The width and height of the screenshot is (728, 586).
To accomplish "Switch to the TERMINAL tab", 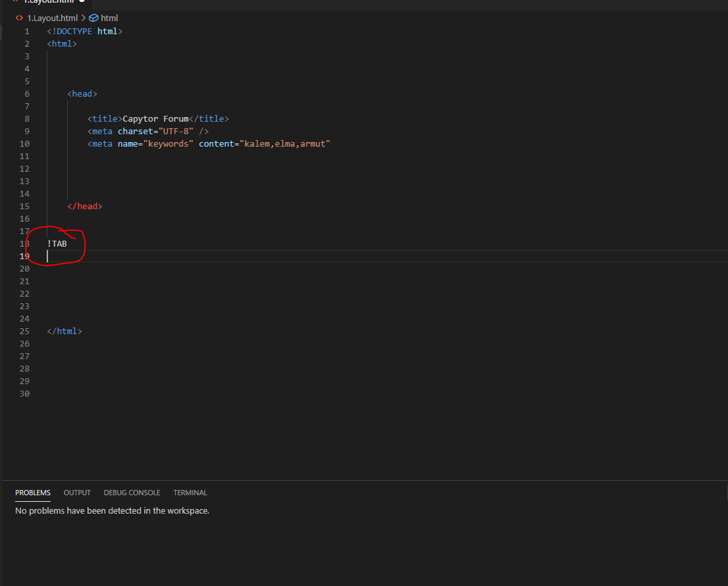I will [190, 493].
